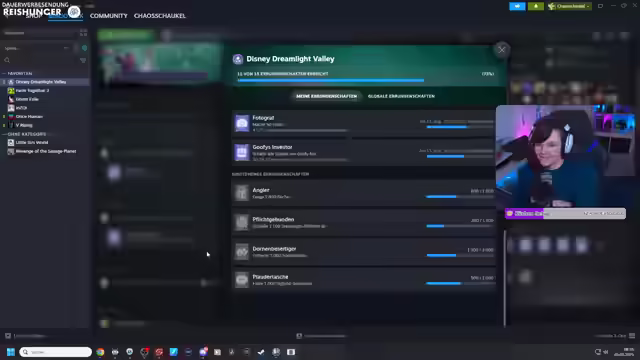Image resolution: width=640 pixels, height=360 pixels.
Task: Click the Plaudertasche progress bar
Action: [460, 283]
